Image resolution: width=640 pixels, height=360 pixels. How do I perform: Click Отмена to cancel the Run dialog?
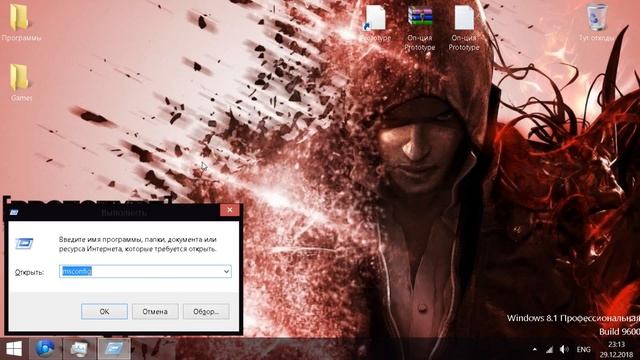[x=155, y=311]
